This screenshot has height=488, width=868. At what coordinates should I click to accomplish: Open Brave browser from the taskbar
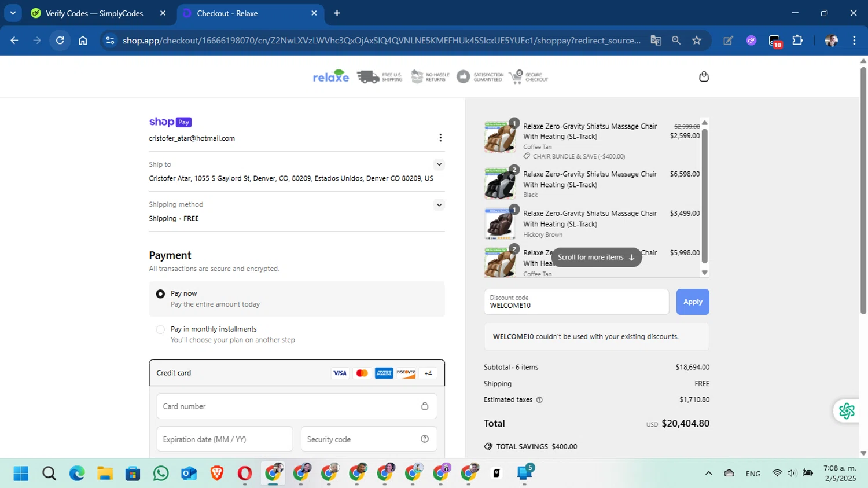[217, 474]
